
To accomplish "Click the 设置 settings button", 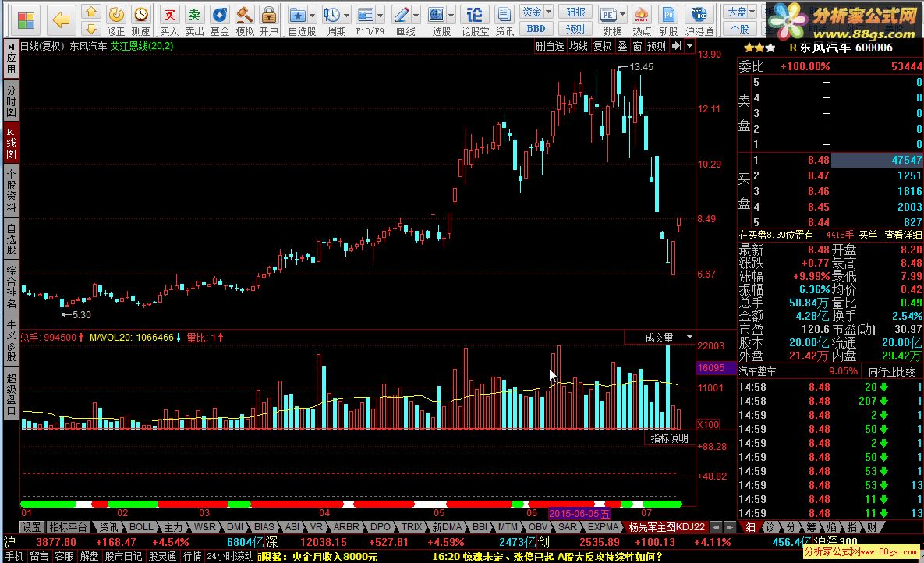I will click(x=31, y=527).
